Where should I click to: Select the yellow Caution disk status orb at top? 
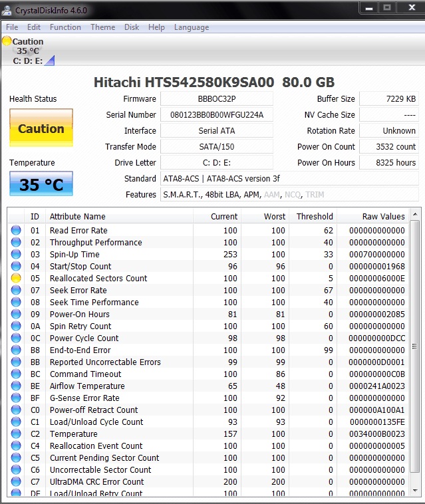(7, 41)
